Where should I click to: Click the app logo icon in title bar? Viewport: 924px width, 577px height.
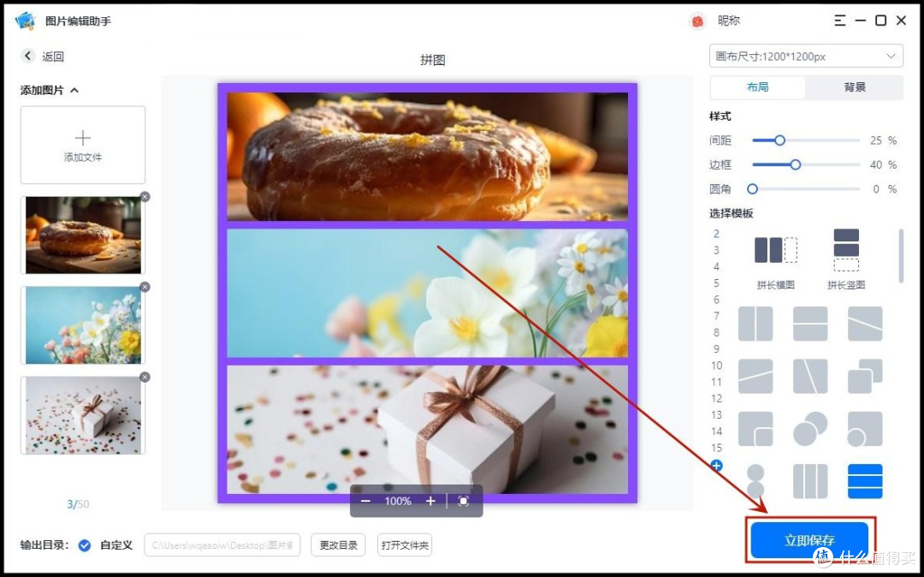pyautogui.click(x=26, y=21)
